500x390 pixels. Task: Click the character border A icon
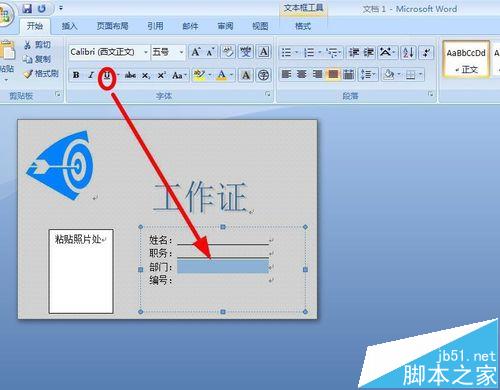(x=264, y=52)
